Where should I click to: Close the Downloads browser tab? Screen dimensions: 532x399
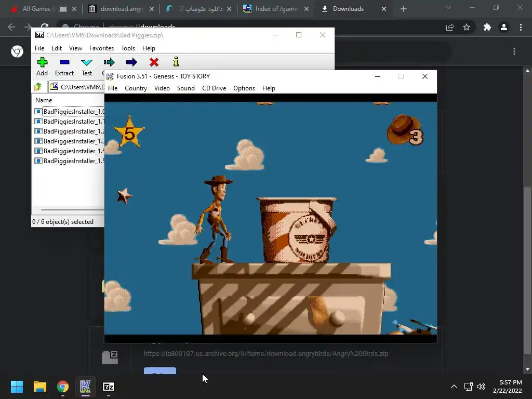(x=384, y=9)
